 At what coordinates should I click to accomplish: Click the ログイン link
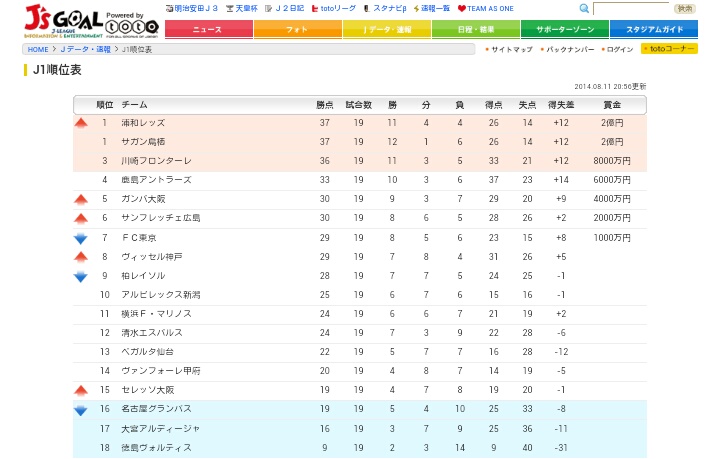tap(620, 49)
